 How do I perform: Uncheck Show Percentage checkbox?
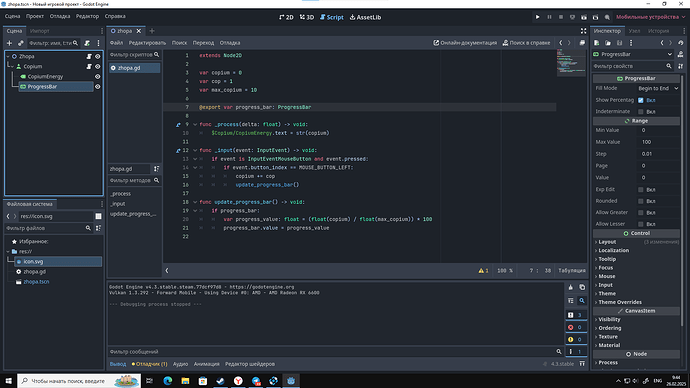[641, 100]
